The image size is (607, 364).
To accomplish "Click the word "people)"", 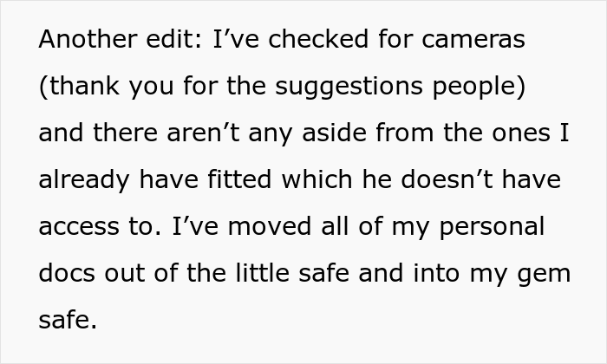I will point(480,87).
